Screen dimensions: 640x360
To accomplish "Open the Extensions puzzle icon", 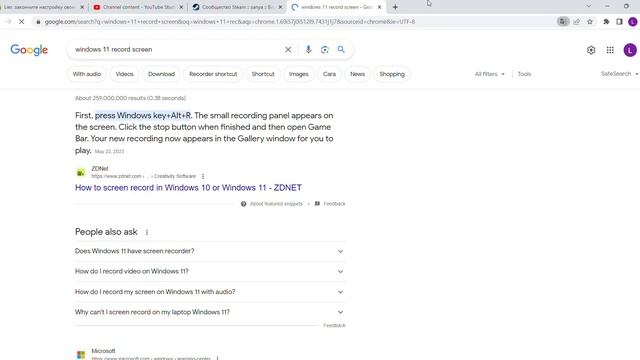I will click(x=606, y=22).
